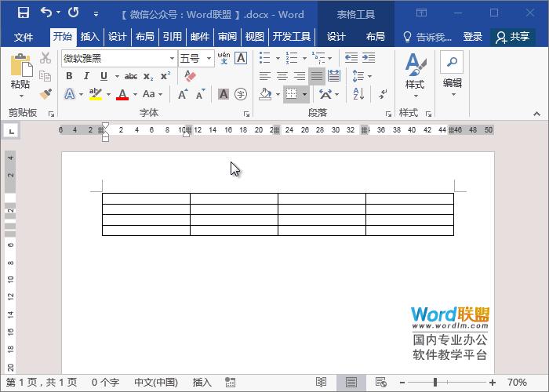Open table tools 设计 tab

tap(336, 37)
